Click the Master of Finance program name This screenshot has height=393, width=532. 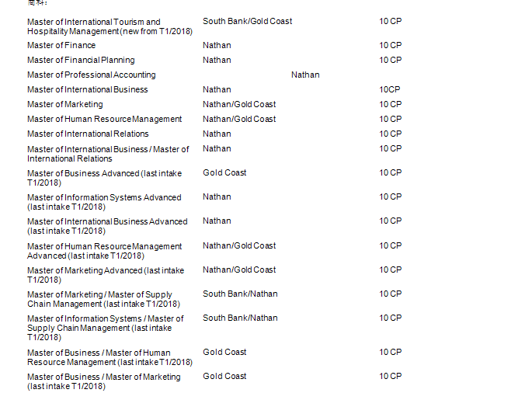tap(61, 45)
